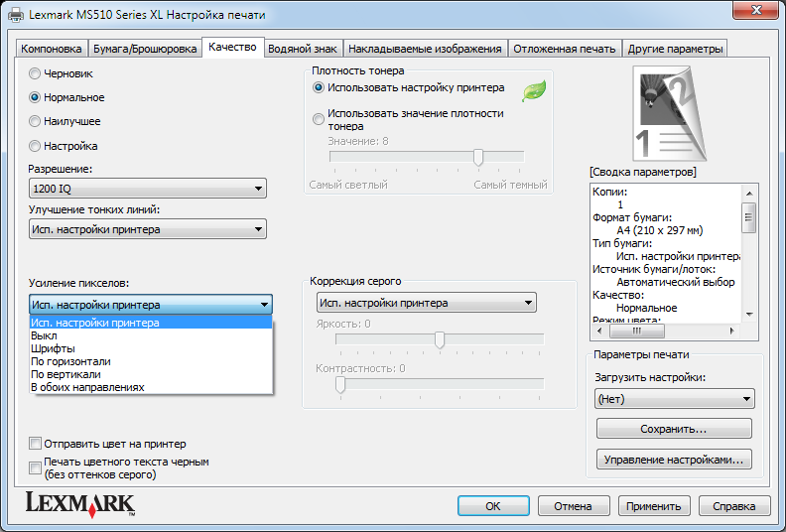The width and height of the screenshot is (786, 532).
Task: Click the Применить button
Action: click(x=654, y=506)
